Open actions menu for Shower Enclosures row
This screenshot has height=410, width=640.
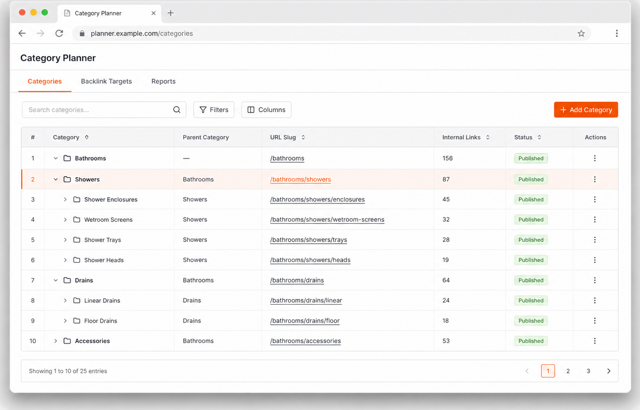coord(595,199)
